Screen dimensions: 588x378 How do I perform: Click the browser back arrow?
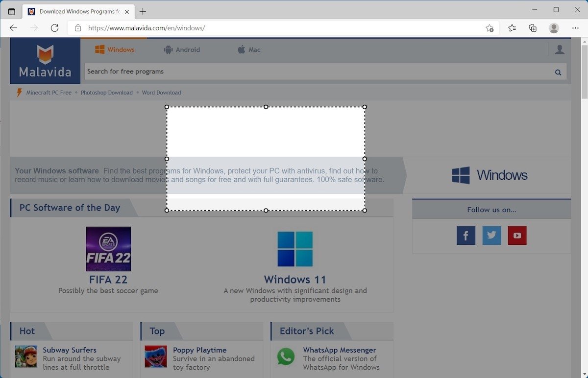(x=13, y=28)
